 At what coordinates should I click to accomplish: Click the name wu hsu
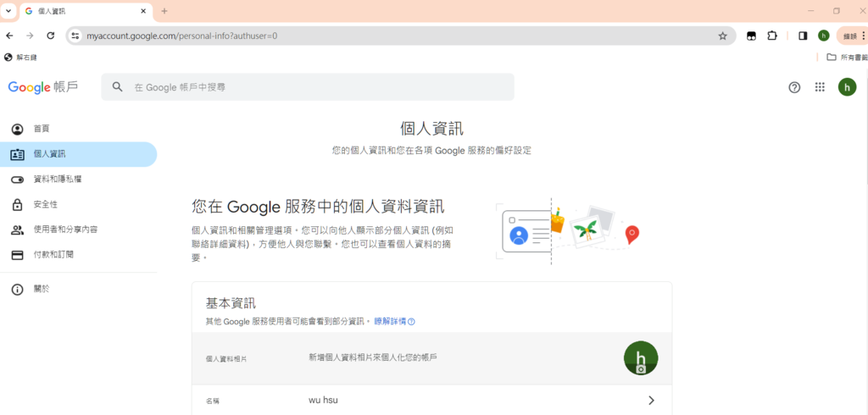[323, 400]
